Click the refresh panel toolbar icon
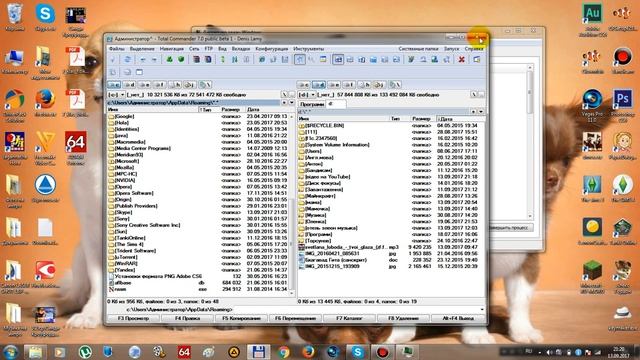Viewport: 640px width, 360px height. [127, 60]
